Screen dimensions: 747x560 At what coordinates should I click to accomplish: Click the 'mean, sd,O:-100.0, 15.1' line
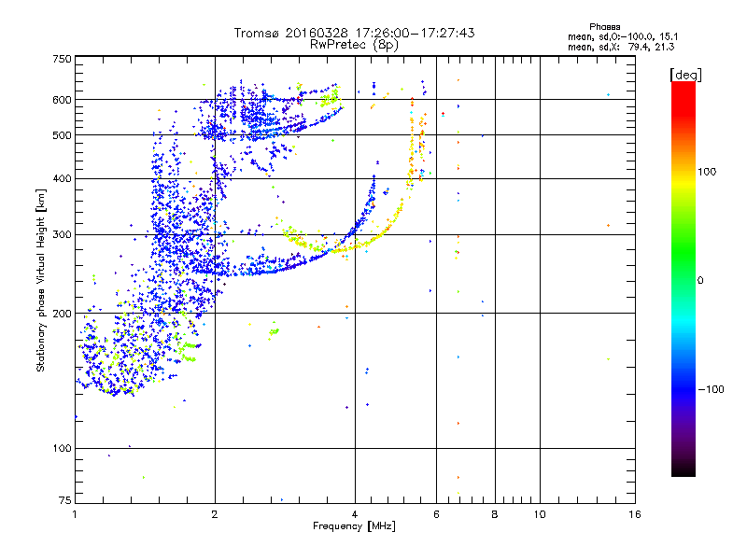tap(623, 36)
